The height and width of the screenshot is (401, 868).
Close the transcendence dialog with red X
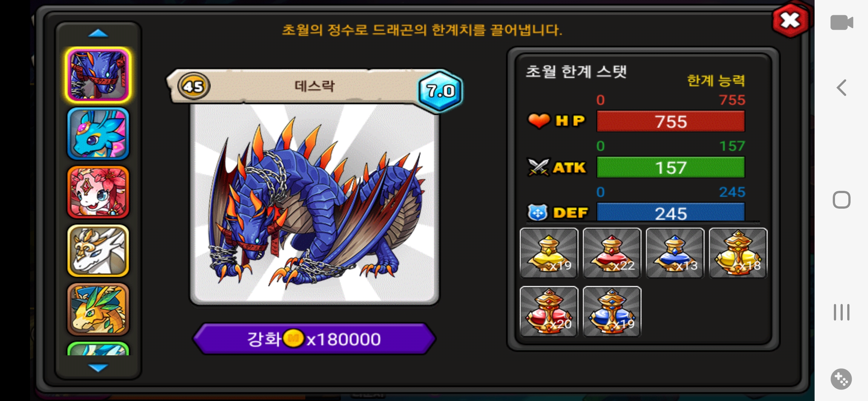pyautogui.click(x=790, y=20)
